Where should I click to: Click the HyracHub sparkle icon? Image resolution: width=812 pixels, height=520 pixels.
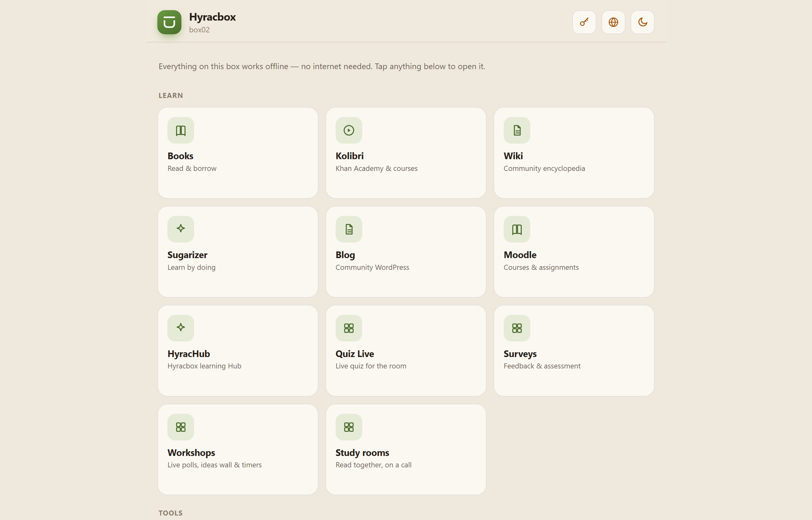coord(181,328)
